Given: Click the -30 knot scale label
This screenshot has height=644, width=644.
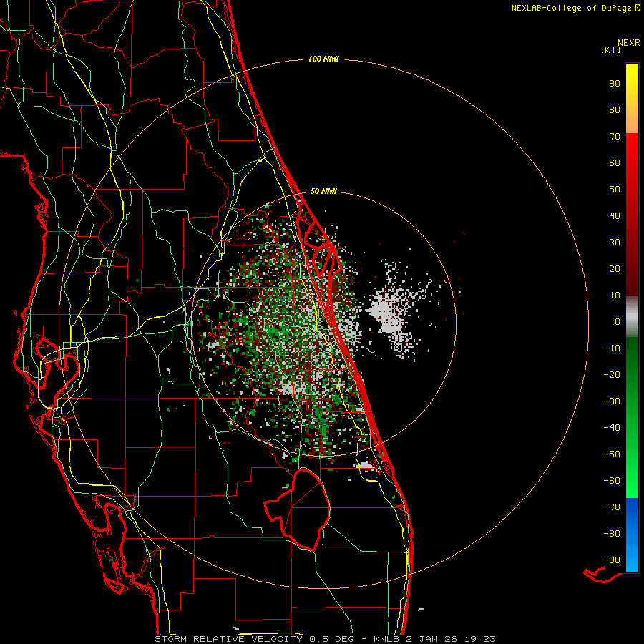Looking at the screenshot, I should [x=612, y=401].
